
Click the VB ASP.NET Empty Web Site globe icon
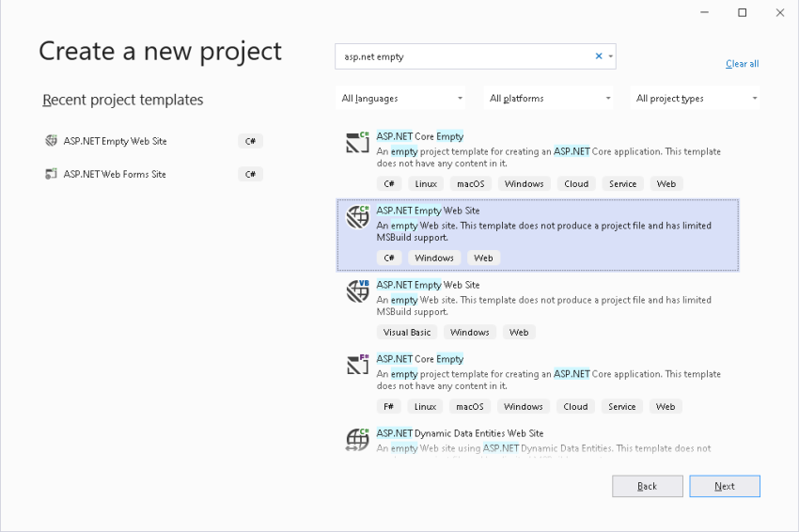tap(358, 291)
